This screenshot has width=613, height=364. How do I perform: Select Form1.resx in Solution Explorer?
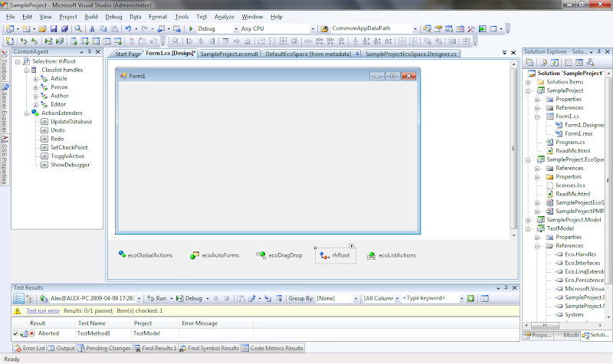pos(579,133)
